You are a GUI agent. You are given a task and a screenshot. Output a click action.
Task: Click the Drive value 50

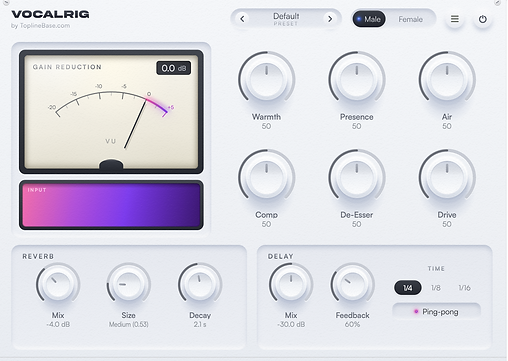[x=447, y=224]
